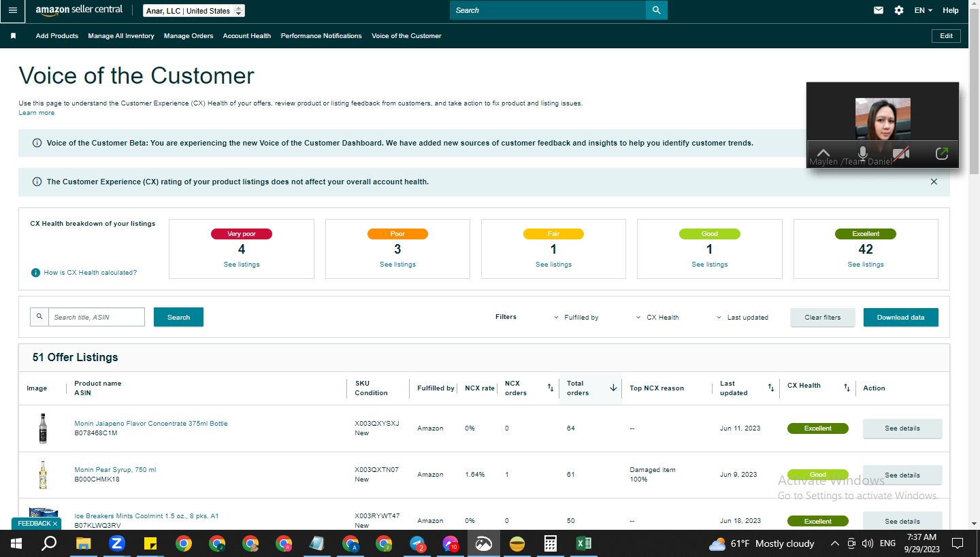
Task: Open the hamburger navigation menu
Action: pos(13,10)
